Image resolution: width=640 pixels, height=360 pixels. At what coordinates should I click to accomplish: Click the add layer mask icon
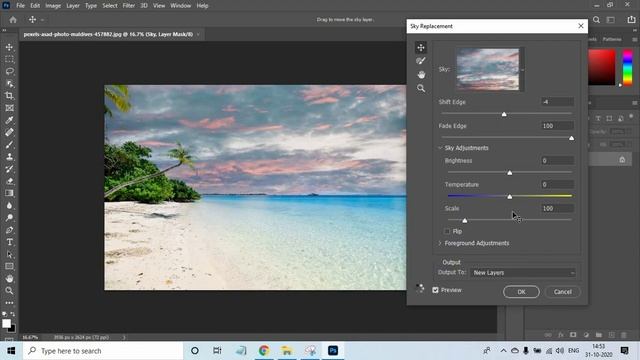coord(573,335)
